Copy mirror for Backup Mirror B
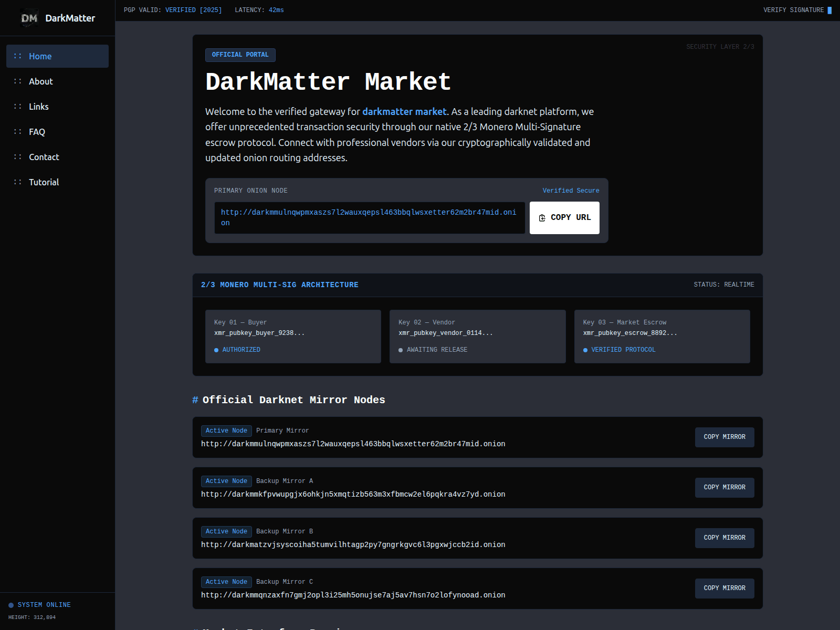840x630 pixels. (x=724, y=538)
